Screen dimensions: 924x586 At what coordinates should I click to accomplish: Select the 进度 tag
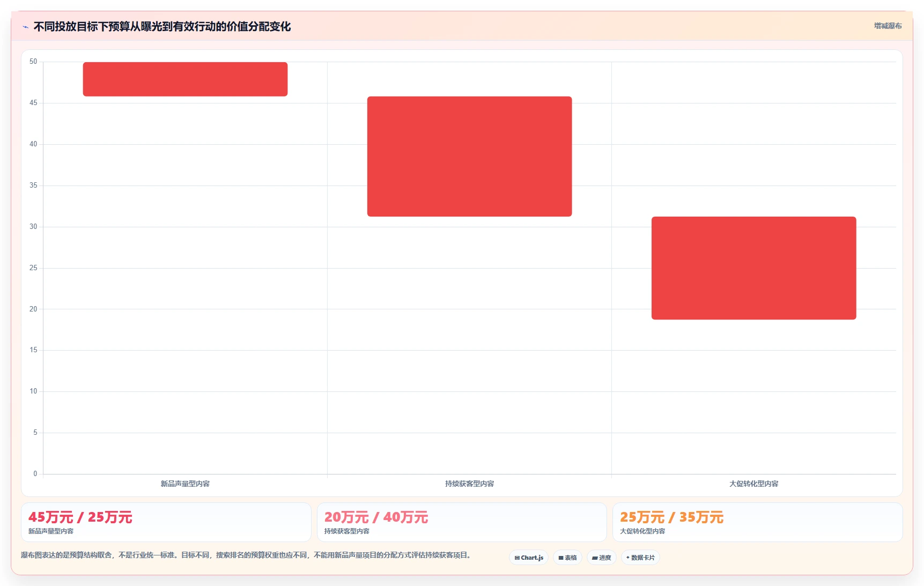[601, 558]
